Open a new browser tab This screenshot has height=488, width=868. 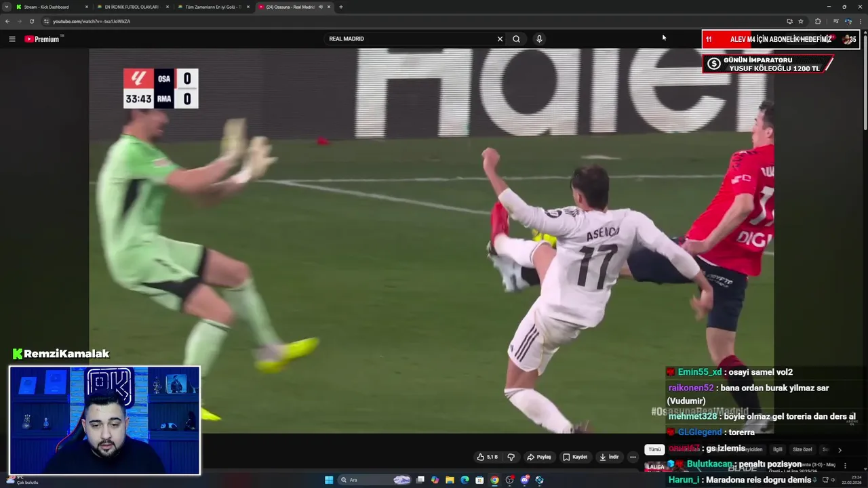click(x=340, y=7)
